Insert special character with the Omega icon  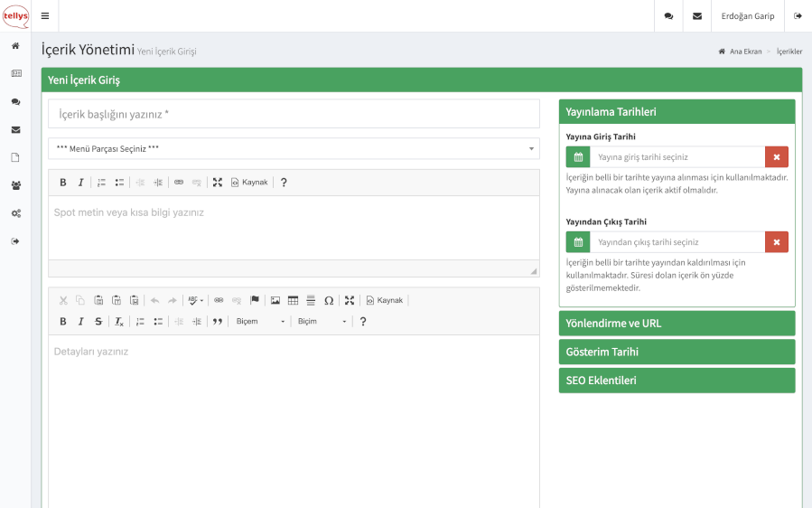(328, 300)
